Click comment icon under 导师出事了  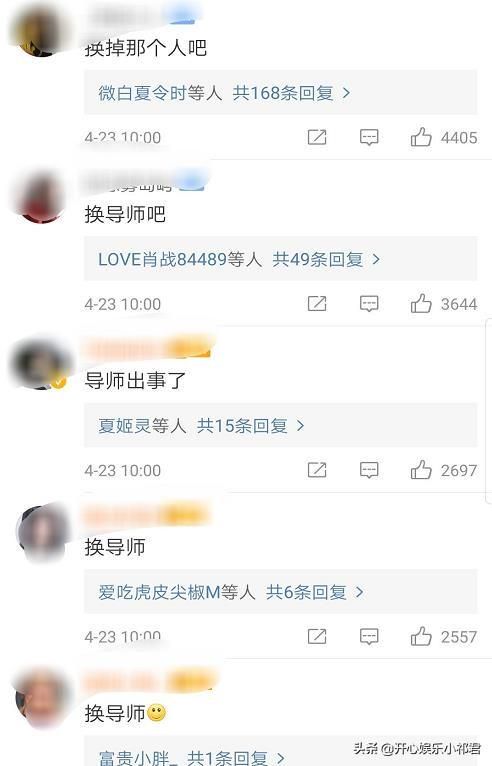pyautogui.click(x=369, y=470)
